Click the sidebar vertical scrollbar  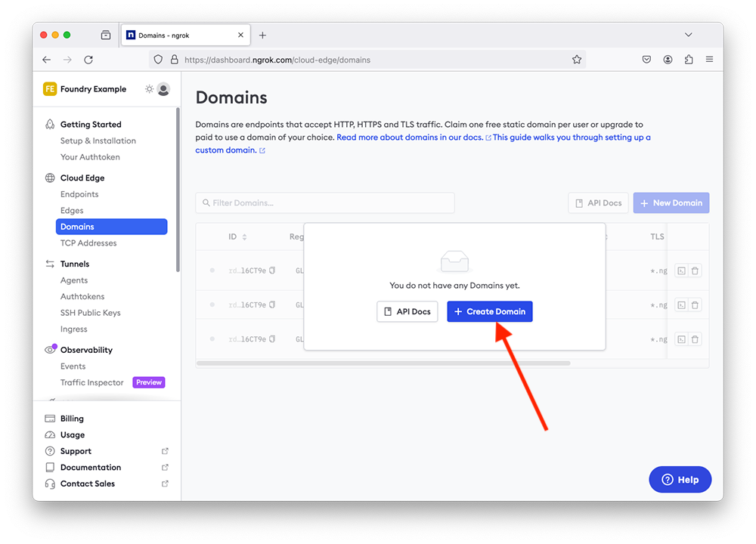pos(178,190)
